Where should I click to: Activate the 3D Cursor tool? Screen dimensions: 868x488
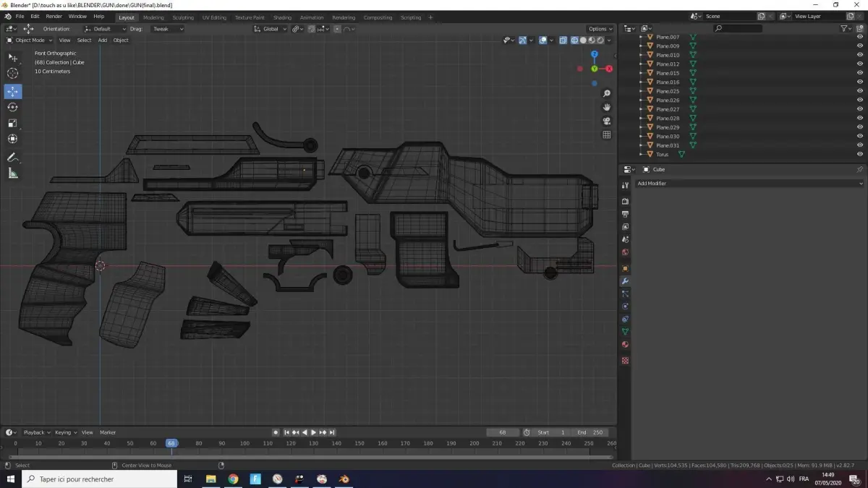(12, 73)
